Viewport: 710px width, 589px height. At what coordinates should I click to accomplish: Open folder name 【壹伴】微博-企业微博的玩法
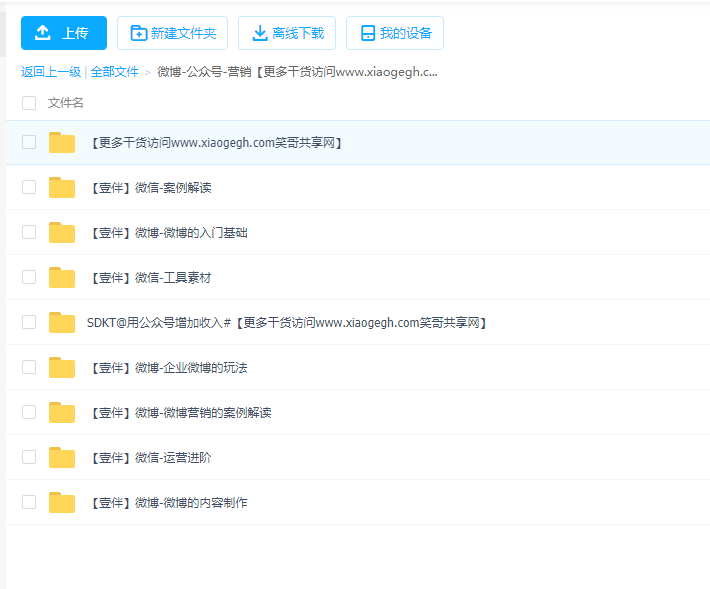pyautogui.click(x=168, y=368)
